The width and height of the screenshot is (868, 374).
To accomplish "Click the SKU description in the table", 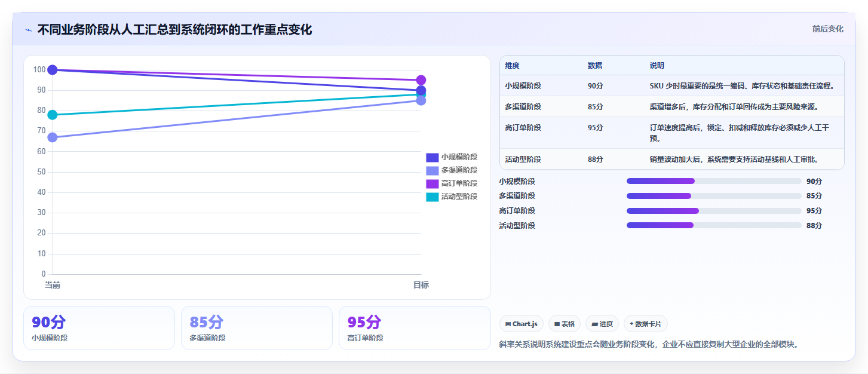I will point(742,86).
